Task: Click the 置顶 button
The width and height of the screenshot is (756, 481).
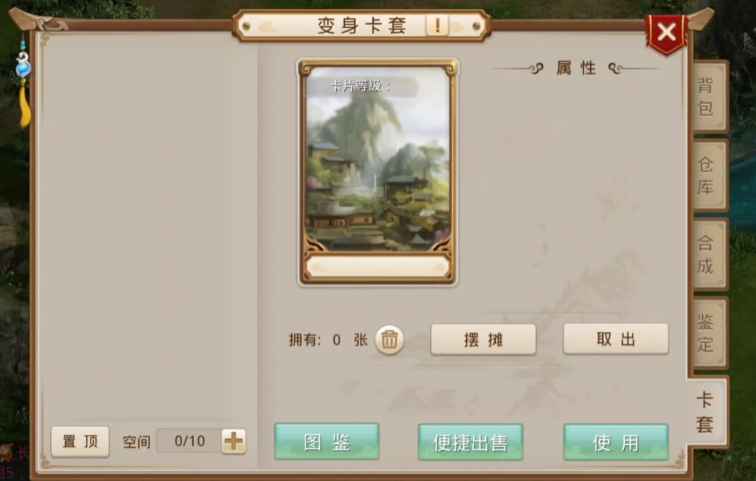Action: [x=80, y=441]
